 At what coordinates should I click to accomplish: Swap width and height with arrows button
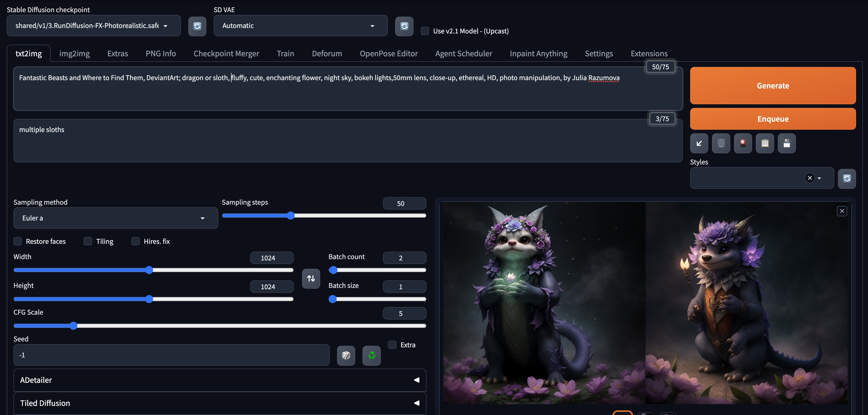311,279
